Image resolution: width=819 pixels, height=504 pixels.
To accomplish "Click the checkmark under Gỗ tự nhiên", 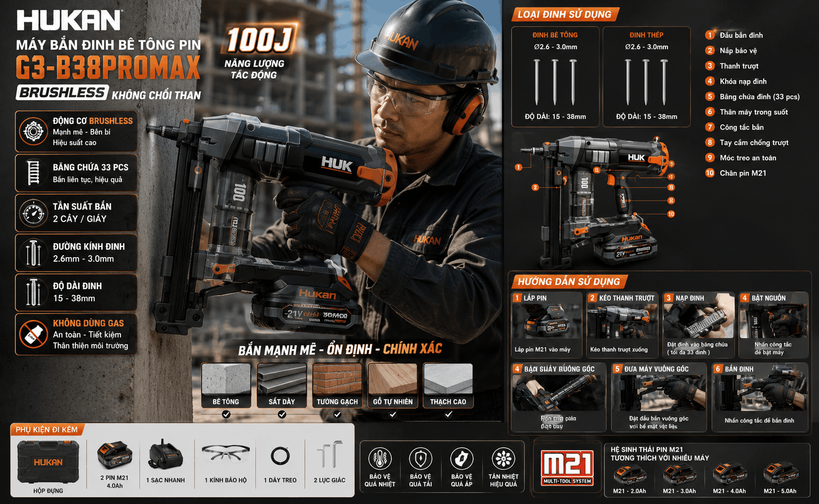I will (x=393, y=414).
